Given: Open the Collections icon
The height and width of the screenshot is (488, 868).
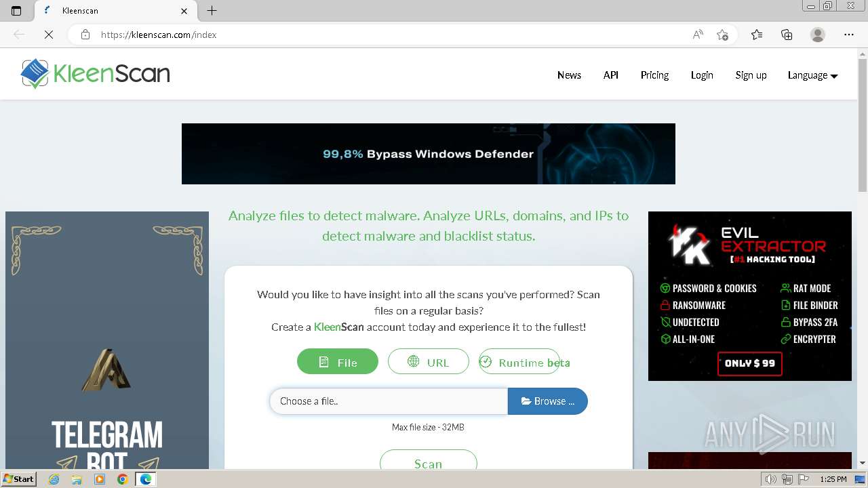Looking at the screenshot, I should pyautogui.click(x=787, y=35).
